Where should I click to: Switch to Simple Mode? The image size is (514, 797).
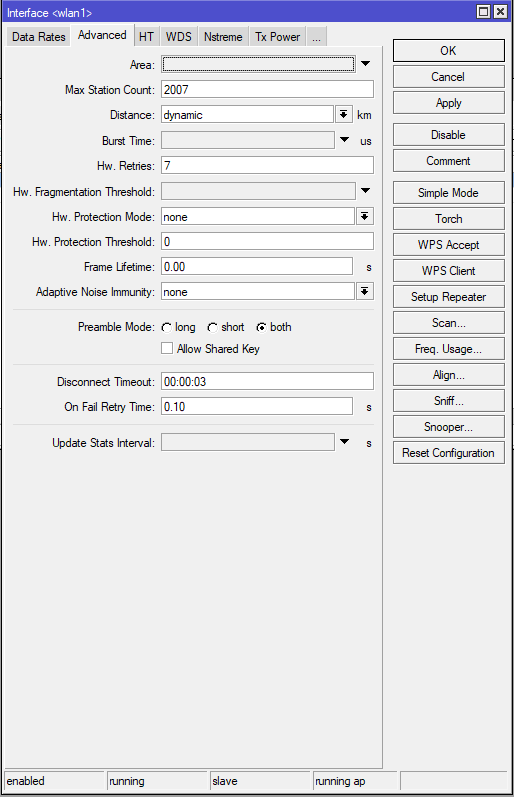coord(448,193)
